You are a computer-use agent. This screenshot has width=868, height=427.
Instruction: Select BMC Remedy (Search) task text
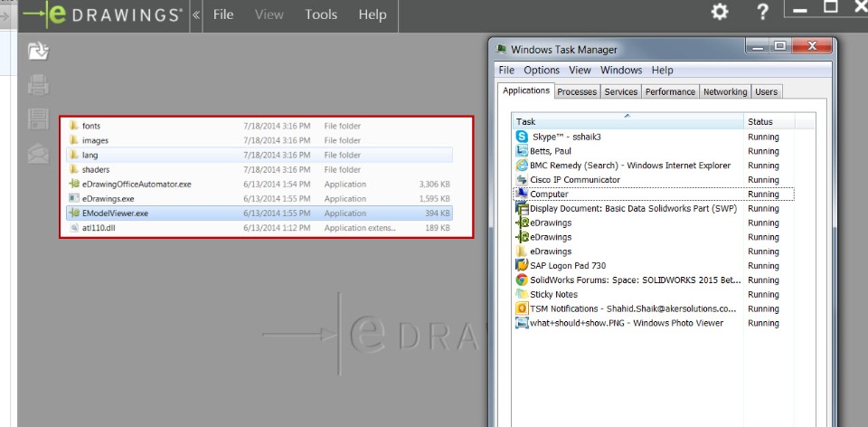point(630,165)
